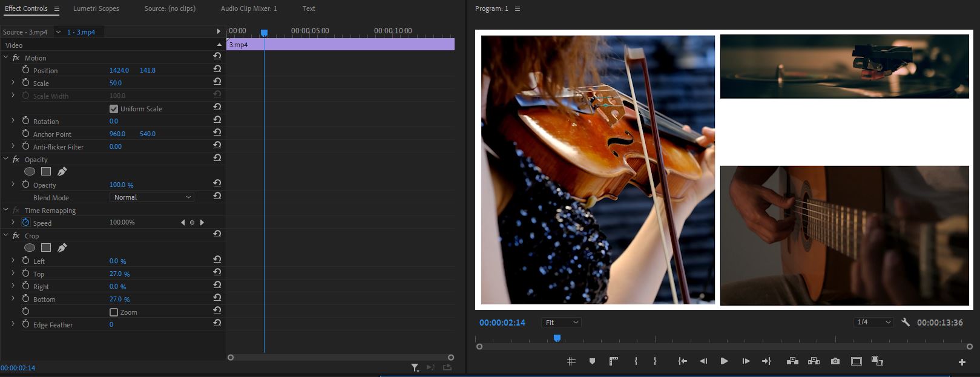Screen dimensions: 980x377
Task: Open Source 3.mp4 clip dropdown arrow
Action: point(58,32)
